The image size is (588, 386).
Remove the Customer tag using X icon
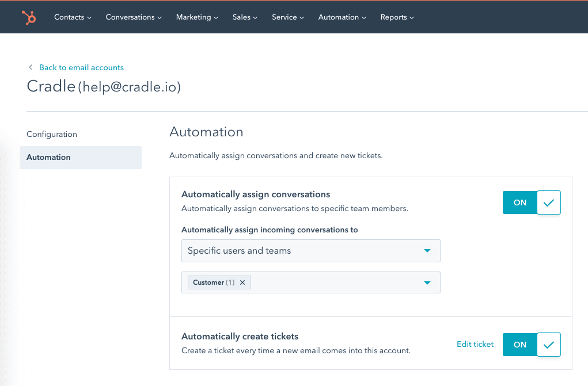click(242, 282)
